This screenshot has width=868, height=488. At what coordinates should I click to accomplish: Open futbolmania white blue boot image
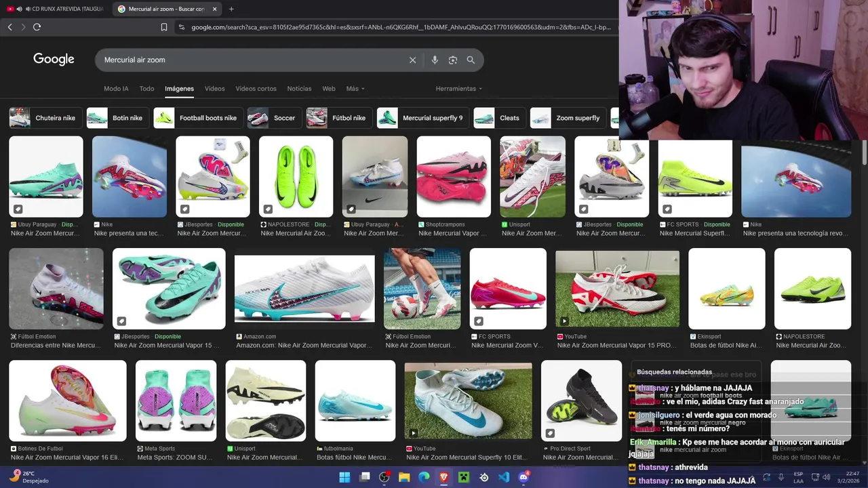tap(355, 401)
